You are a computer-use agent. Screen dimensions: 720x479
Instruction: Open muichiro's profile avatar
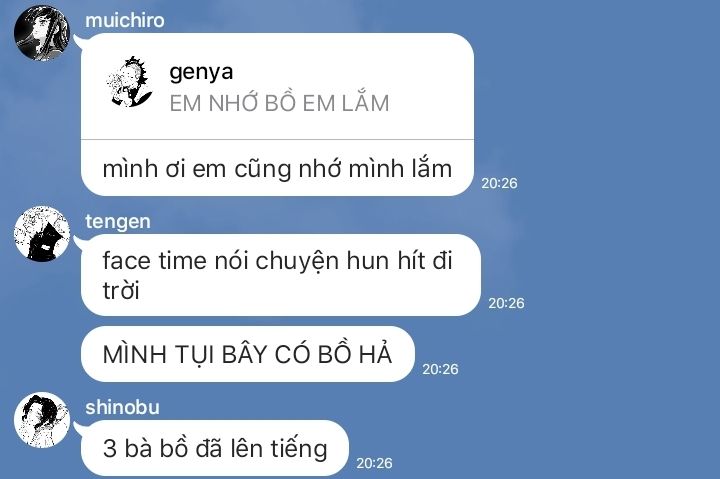click(42, 33)
